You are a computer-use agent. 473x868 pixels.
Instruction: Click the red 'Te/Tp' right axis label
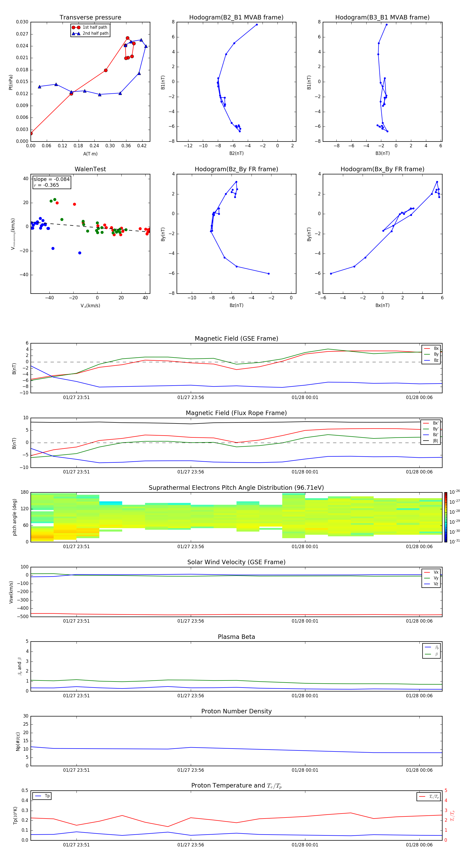pyautogui.click(x=452, y=816)
